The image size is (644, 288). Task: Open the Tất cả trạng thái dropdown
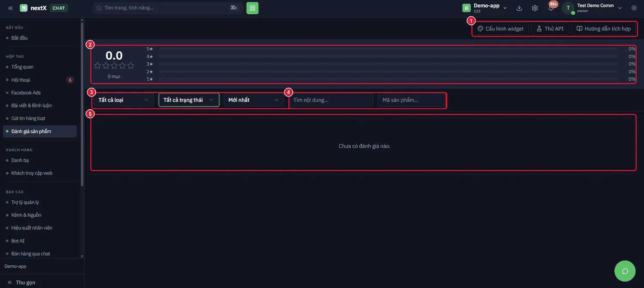coord(189,100)
